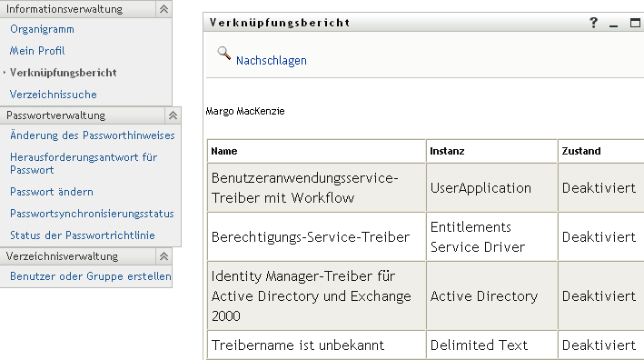The height and width of the screenshot is (360, 644).
Task: Open Änderung des Passworthinweises
Action: [93, 135]
